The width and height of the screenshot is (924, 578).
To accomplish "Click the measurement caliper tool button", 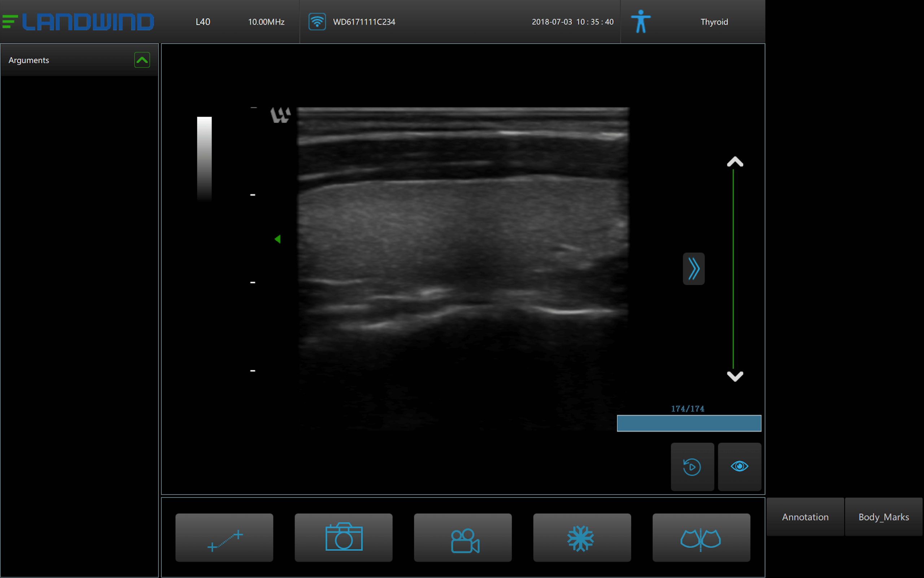I will [224, 538].
